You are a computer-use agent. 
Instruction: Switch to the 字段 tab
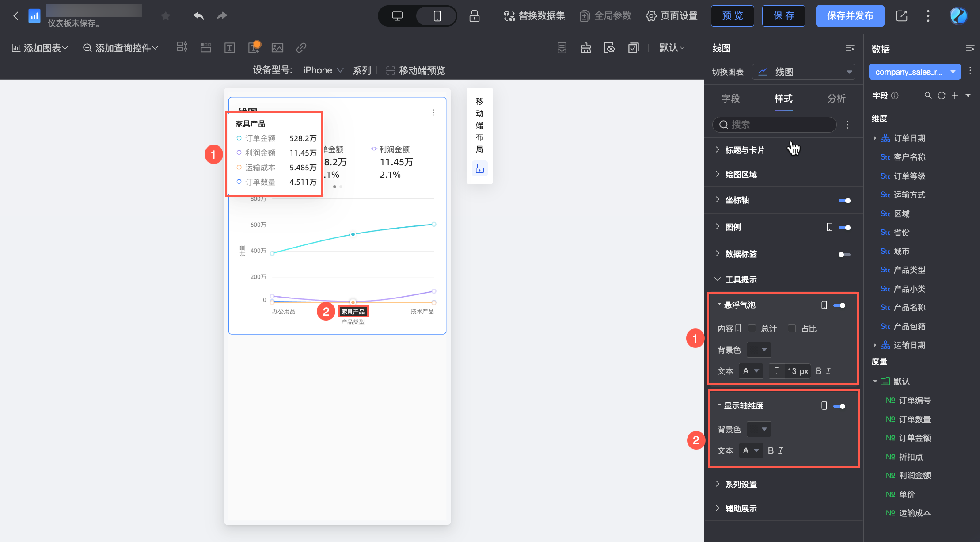pos(730,98)
